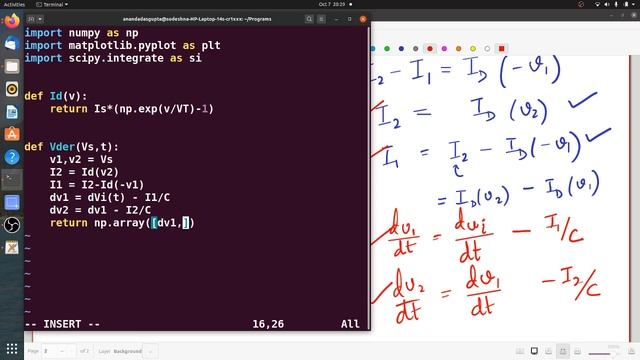Click the active layout toggle in bottom bar
Image resolution: width=640 pixels, height=360 pixels.
point(563,351)
